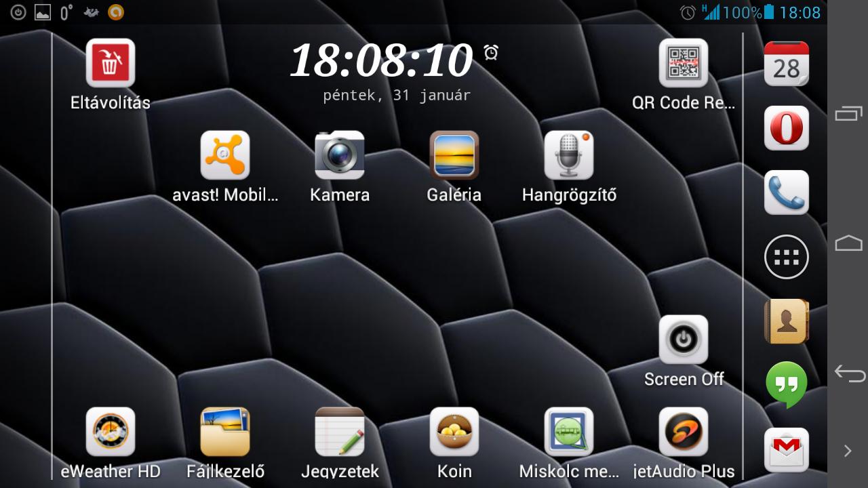Viewport: 868px width, 488px height.
Task: Open the Jegyzetek notes app
Action: click(x=340, y=432)
